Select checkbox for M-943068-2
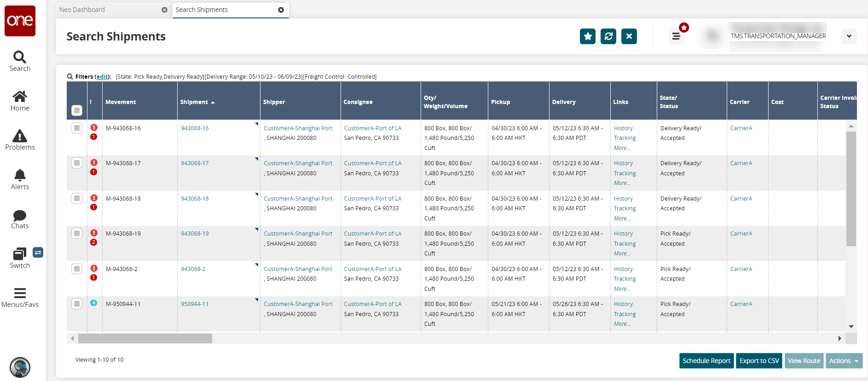Viewport: 868px width, 381px height. pyautogui.click(x=77, y=269)
